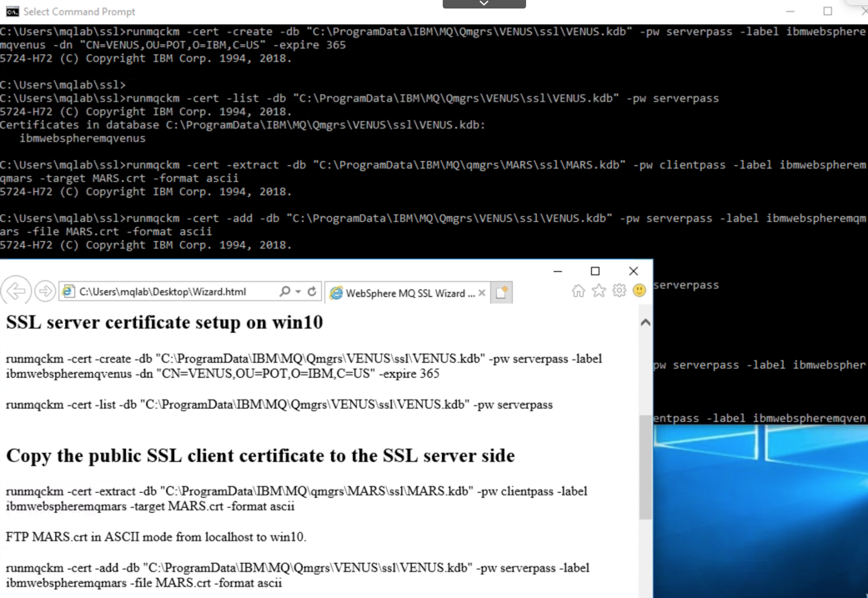The width and height of the screenshot is (868, 598).
Task: Select the WebSphere MQ SSL Wizard tab
Action: [x=408, y=293]
